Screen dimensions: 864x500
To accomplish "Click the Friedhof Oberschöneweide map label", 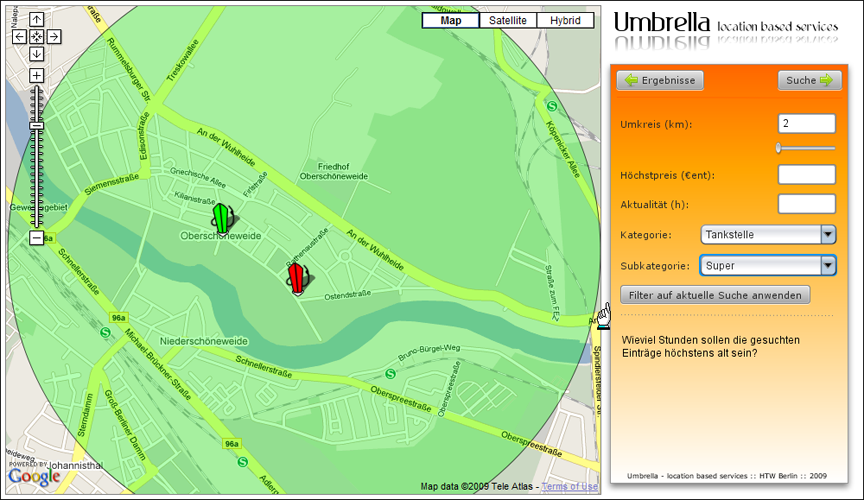I will click(x=334, y=171).
